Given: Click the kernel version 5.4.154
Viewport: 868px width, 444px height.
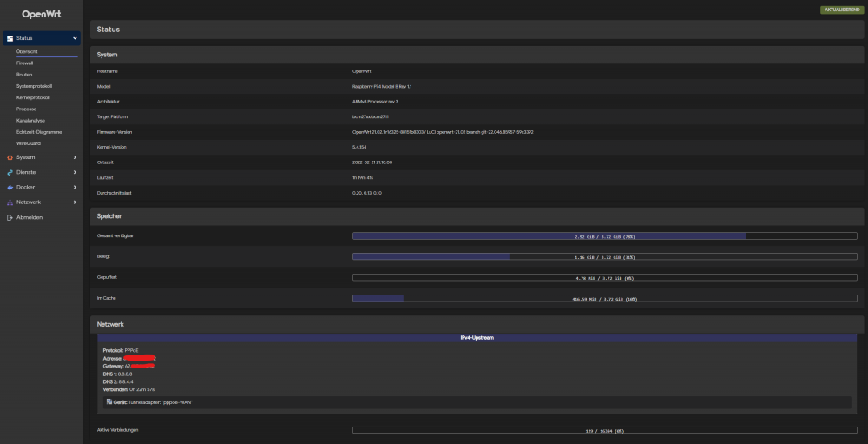Looking at the screenshot, I should point(360,147).
